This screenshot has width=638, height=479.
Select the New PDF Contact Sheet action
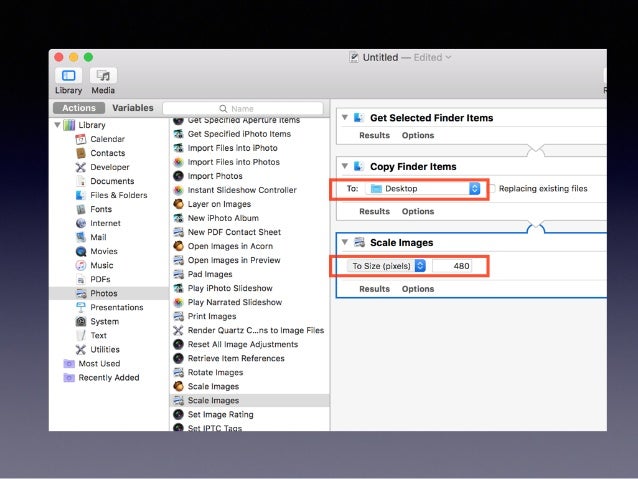(236, 232)
